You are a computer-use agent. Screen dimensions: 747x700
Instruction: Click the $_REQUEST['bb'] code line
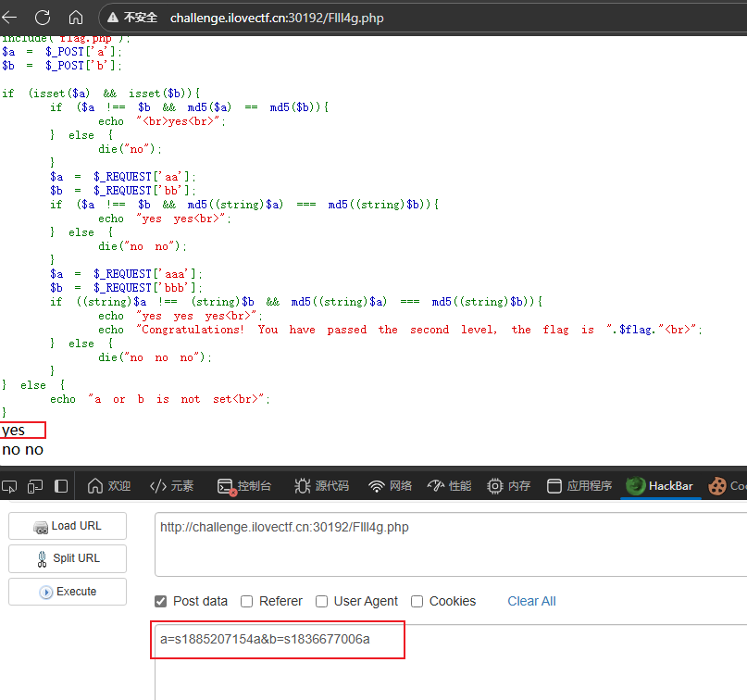pos(123,191)
